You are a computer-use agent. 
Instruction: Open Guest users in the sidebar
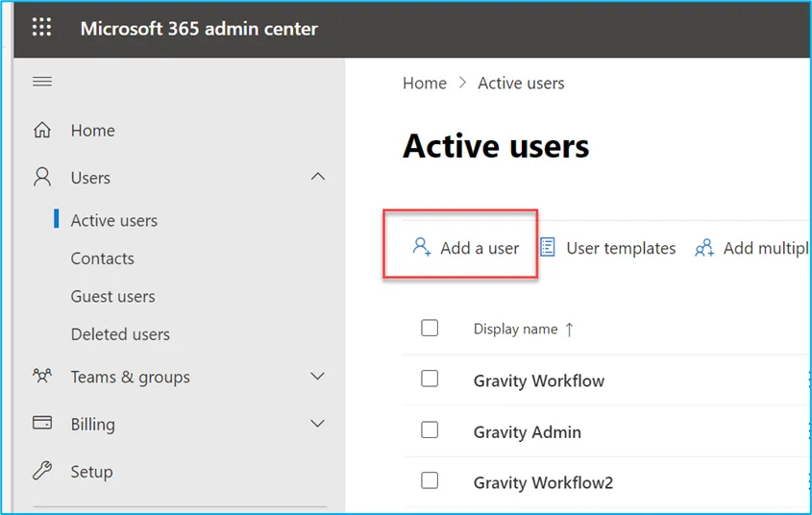pos(112,297)
